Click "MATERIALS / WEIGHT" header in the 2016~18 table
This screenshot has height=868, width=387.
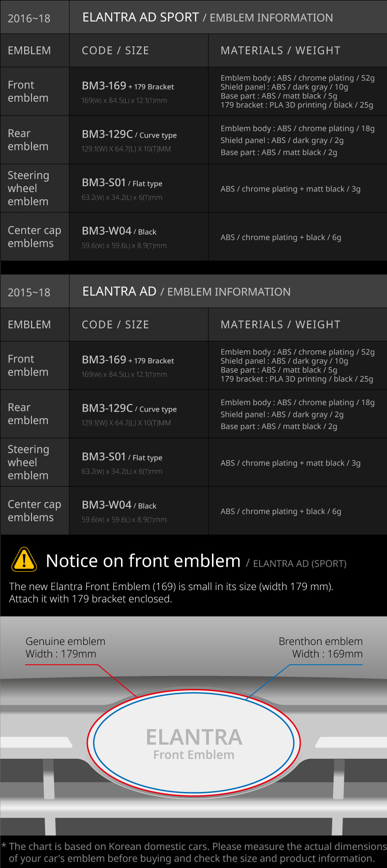coord(280,50)
